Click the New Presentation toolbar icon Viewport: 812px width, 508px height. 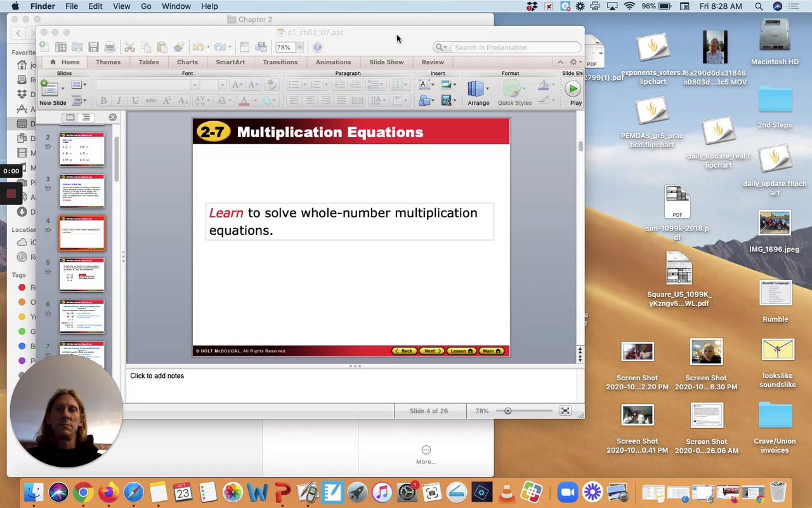click(x=44, y=47)
